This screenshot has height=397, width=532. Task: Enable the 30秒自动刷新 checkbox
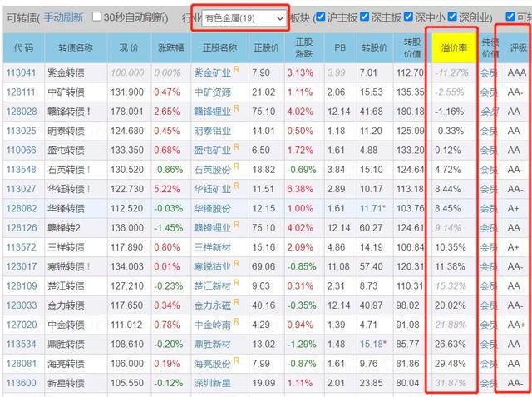[97, 17]
